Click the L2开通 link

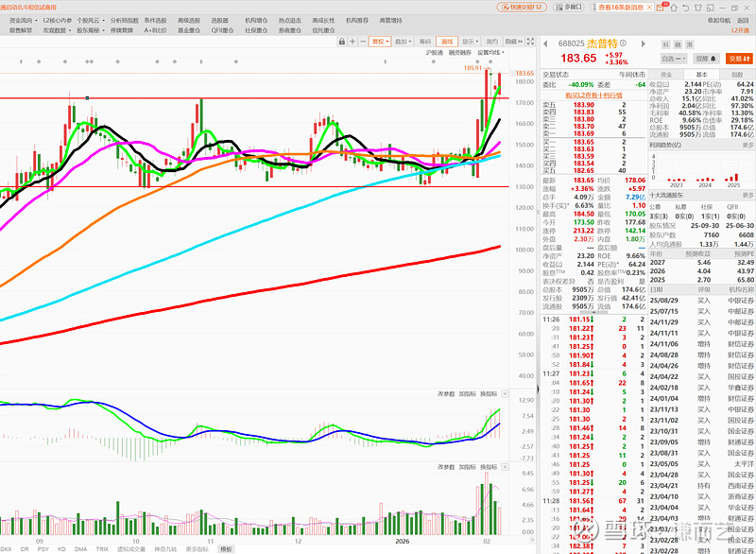click(741, 30)
